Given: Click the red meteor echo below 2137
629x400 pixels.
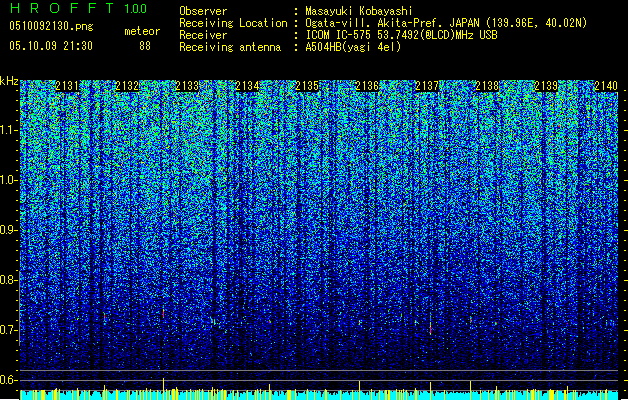Looking at the screenshot, I should pyautogui.click(x=430, y=328).
